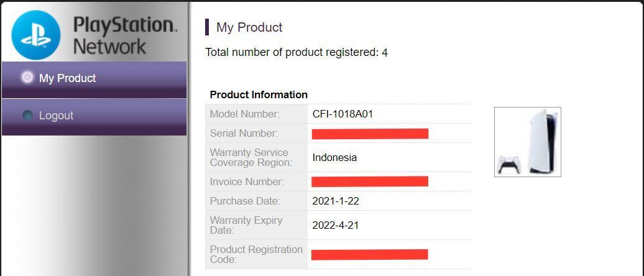This screenshot has height=276, width=644.
Task: Click the model number CFI-1018A01
Action: point(343,114)
